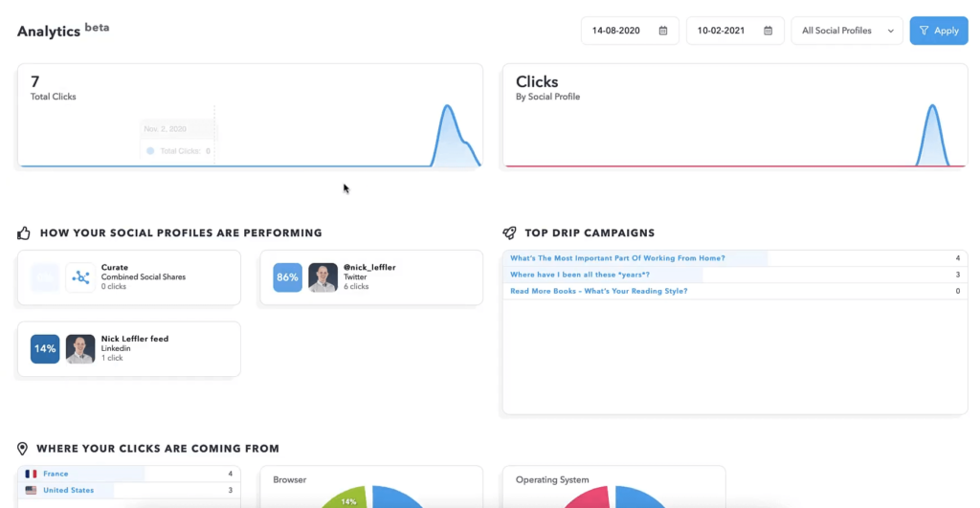Click the '6 clicks' text on Twitter card
Viewport: 980px width, 508px height.
point(356,287)
